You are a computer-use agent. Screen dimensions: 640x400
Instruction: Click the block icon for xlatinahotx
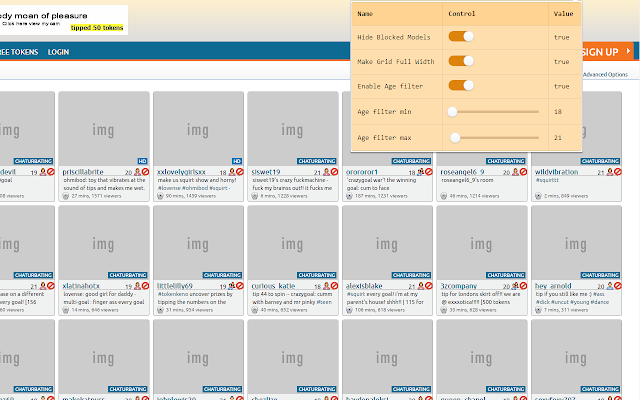click(x=145, y=286)
